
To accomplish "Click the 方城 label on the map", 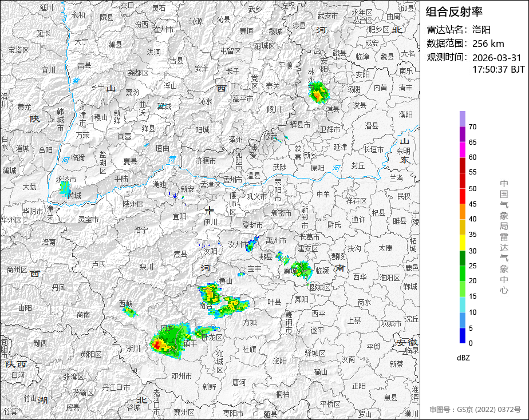I will (x=250, y=322).
